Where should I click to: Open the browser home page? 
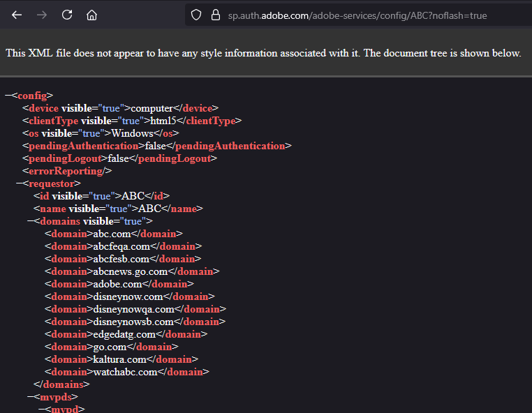point(91,15)
